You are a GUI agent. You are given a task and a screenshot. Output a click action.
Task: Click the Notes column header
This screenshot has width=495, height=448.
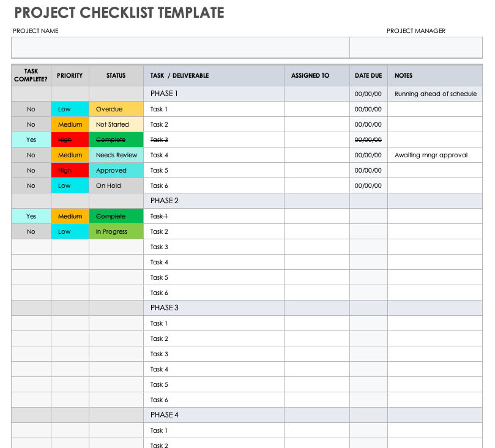pos(404,76)
